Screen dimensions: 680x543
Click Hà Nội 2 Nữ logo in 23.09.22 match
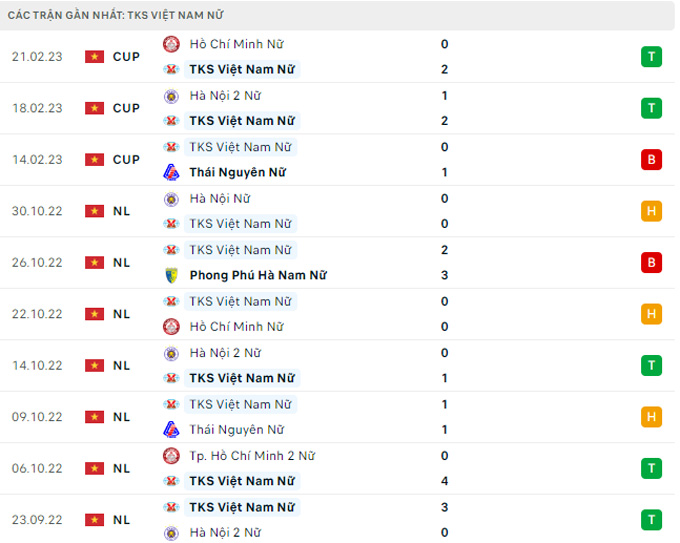171,533
